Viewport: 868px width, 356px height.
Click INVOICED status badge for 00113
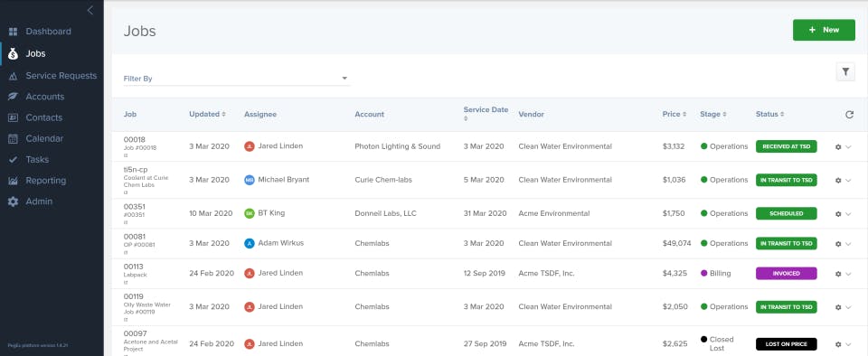tap(786, 274)
